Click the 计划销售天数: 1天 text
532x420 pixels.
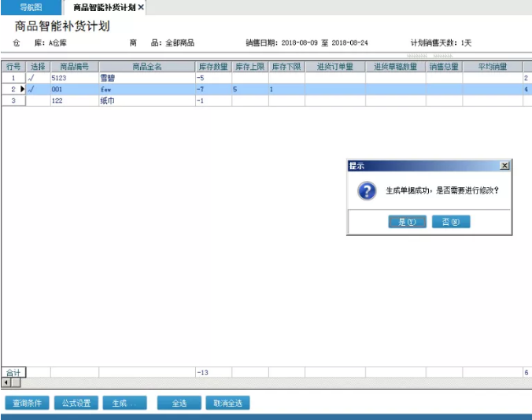click(441, 42)
